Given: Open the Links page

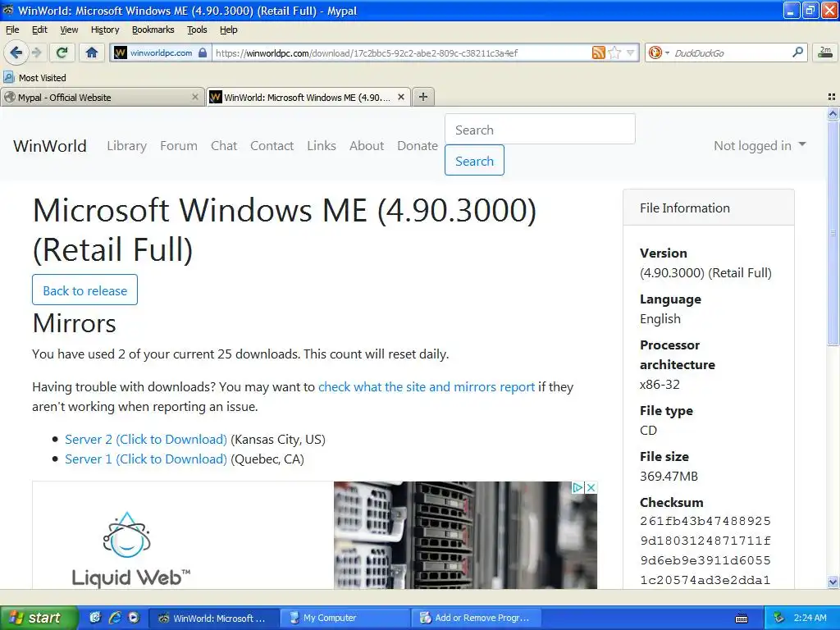Looking at the screenshot, I should 322,146.
